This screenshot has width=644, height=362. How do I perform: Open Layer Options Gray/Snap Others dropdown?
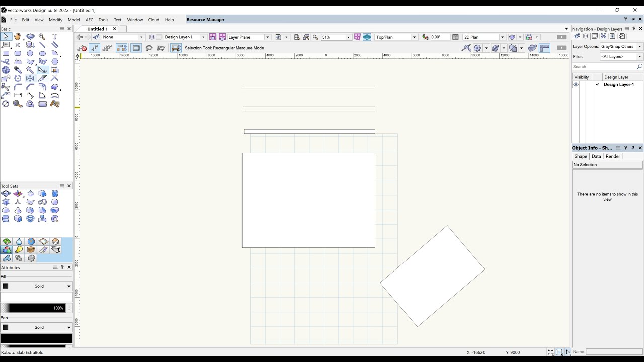(x=621, y=46)
